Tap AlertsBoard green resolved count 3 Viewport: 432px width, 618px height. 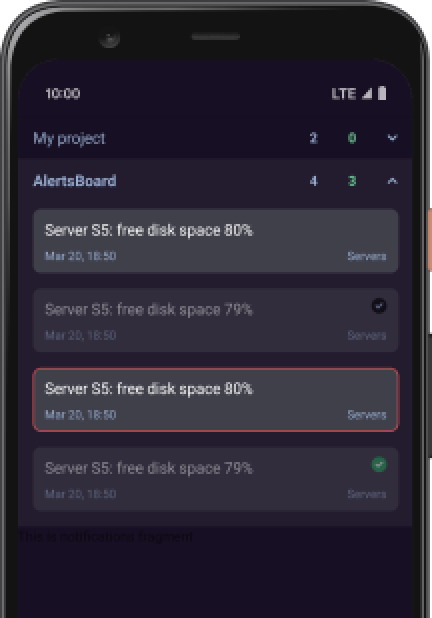tap(352, 181)
